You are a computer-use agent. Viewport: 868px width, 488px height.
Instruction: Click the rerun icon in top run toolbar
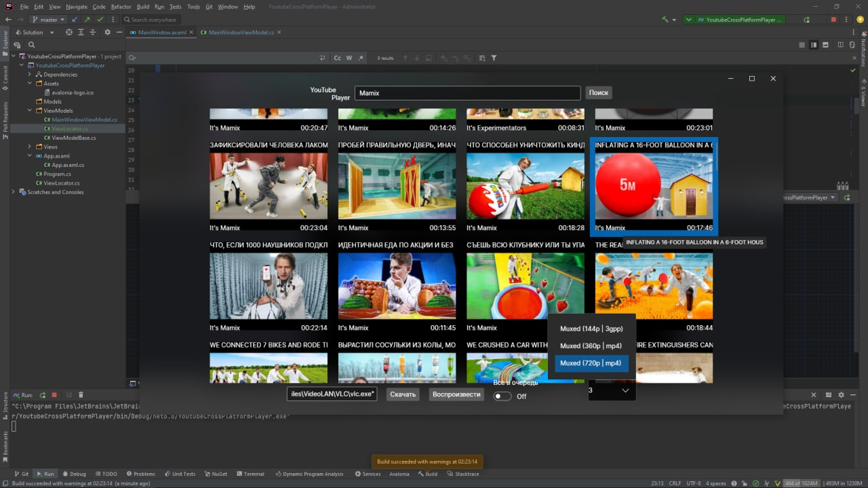(806, 20)
